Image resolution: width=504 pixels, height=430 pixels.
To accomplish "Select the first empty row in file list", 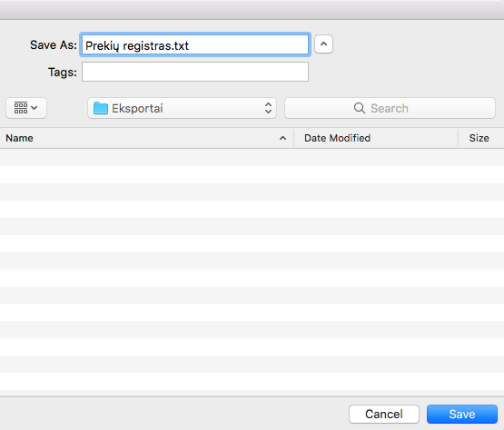I will click(252, 157).
